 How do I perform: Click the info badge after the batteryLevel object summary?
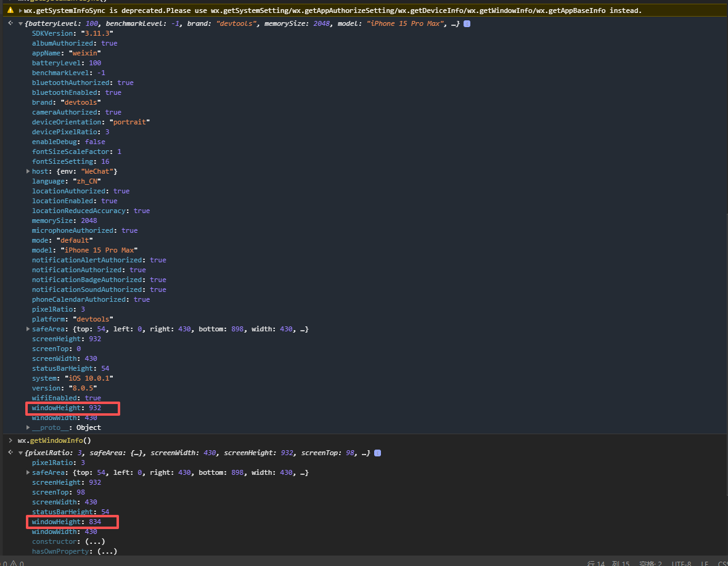467,23
